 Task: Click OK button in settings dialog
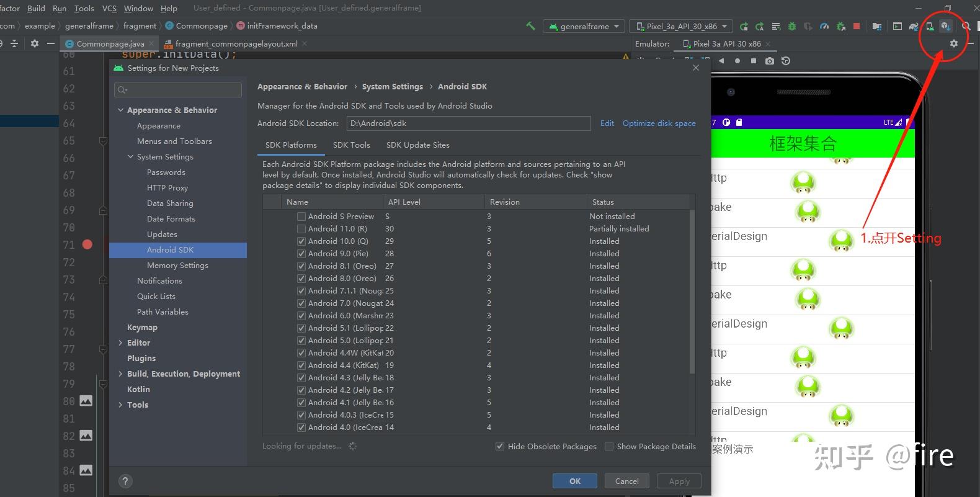575,481
